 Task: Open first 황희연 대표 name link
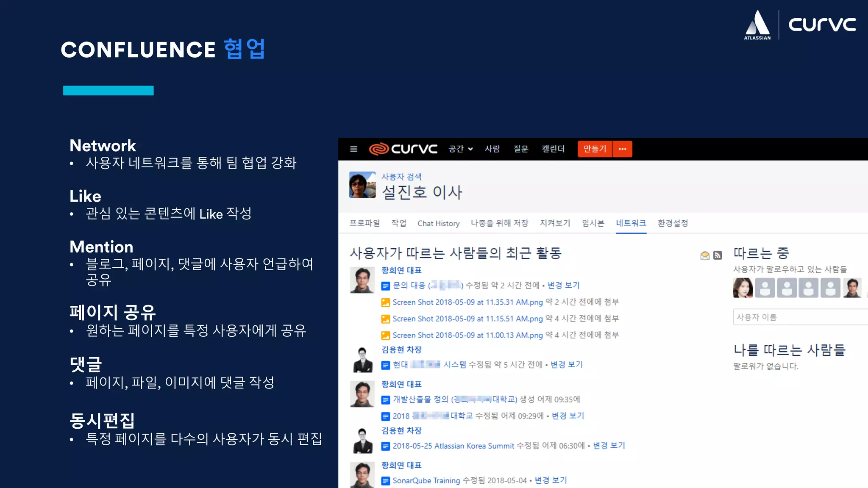click(x=401, y=270)
